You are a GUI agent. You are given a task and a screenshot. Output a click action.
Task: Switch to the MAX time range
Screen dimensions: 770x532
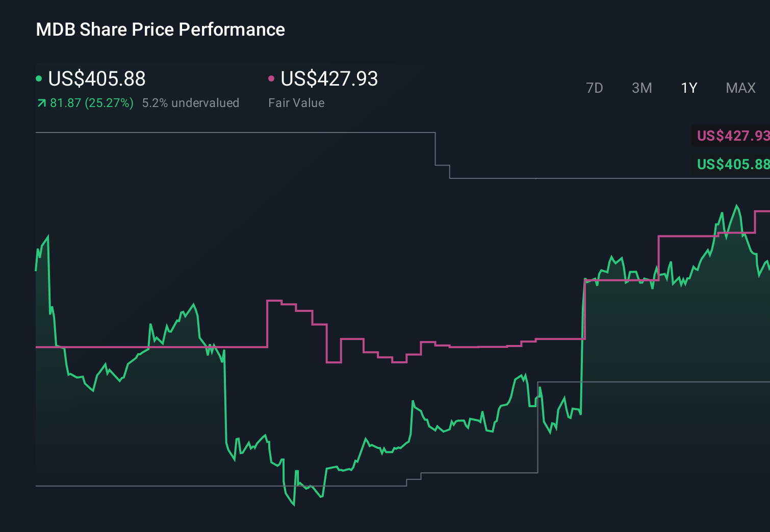[740, 88]
